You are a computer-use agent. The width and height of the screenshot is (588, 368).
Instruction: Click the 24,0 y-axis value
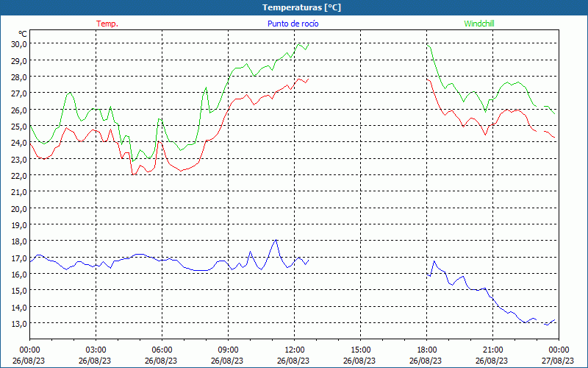(19, 143)
